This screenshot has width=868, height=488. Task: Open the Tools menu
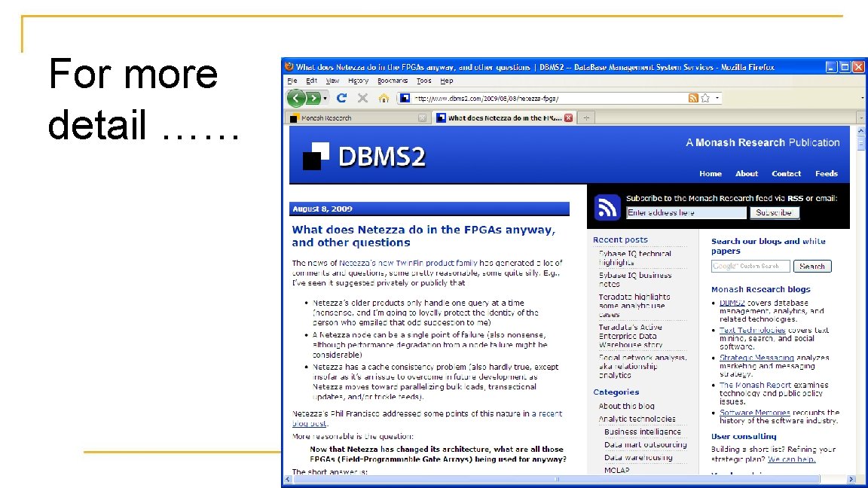pyautogui.click(x=424, y=81)
